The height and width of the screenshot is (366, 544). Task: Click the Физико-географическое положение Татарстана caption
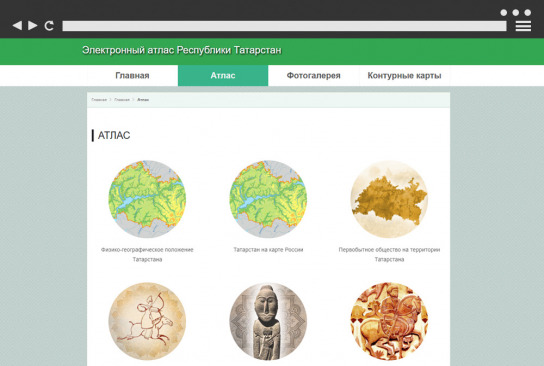pyautogui.click(x=147, y=254)
